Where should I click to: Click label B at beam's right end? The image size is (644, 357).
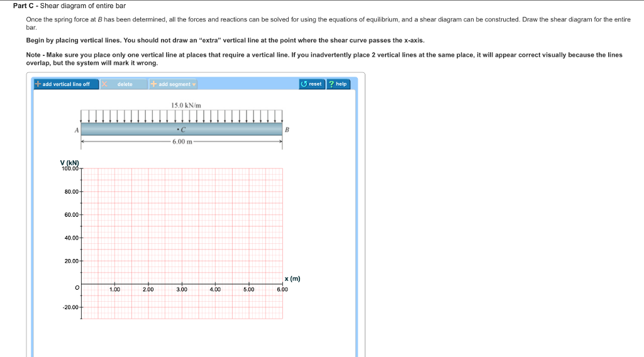tap(287, 129)
